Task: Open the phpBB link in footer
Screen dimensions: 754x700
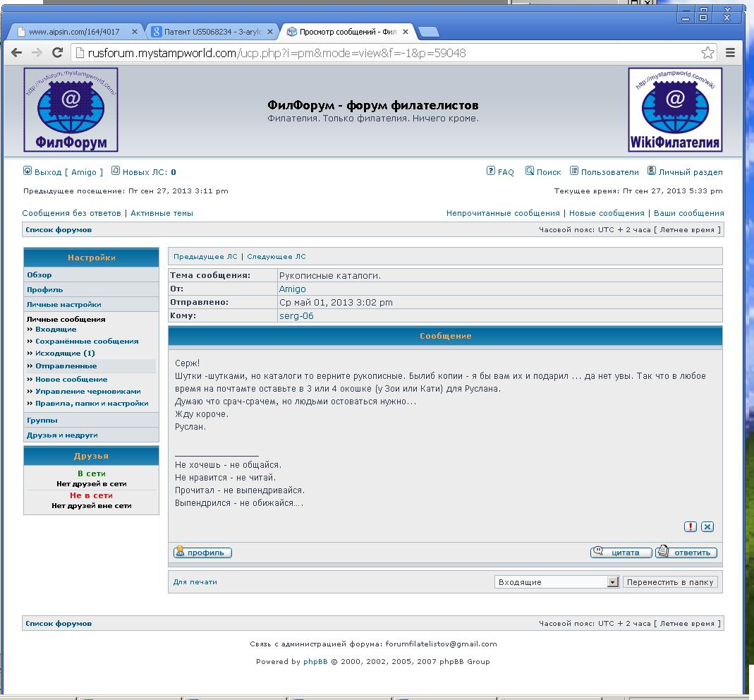Action: pyautogui.click(x=315, y=661)
